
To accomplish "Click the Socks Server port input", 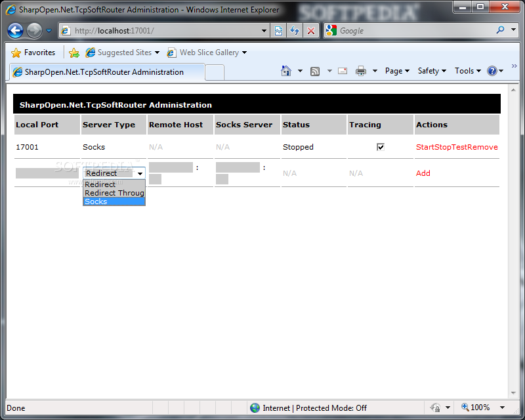I will click(x=222, y=179).
